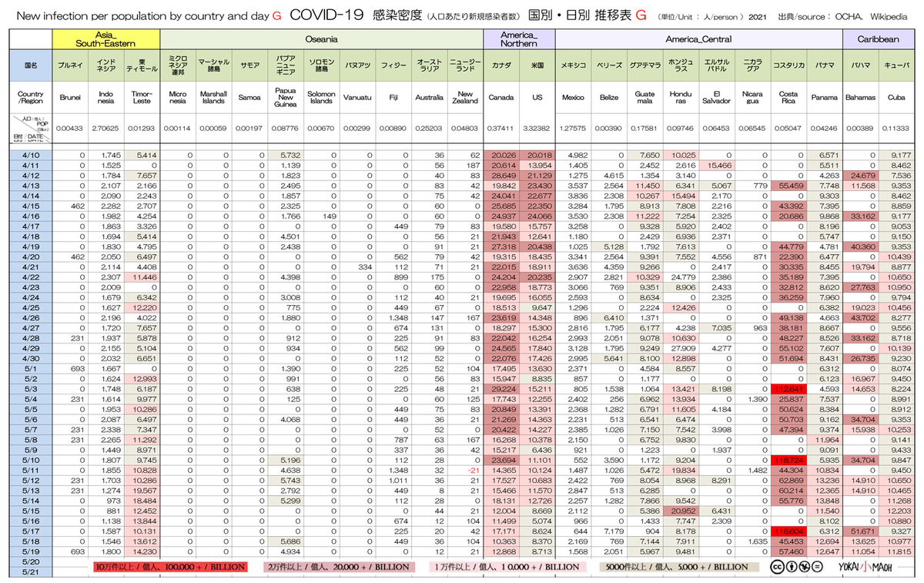Image resolution: width=924 pixels, height=583 pixels.
Task: Select the America_Northern region header
Action: pos(519,39)
